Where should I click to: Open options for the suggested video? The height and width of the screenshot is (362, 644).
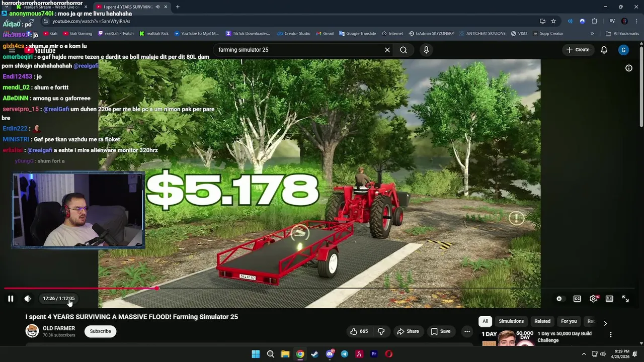pos(611,335)
